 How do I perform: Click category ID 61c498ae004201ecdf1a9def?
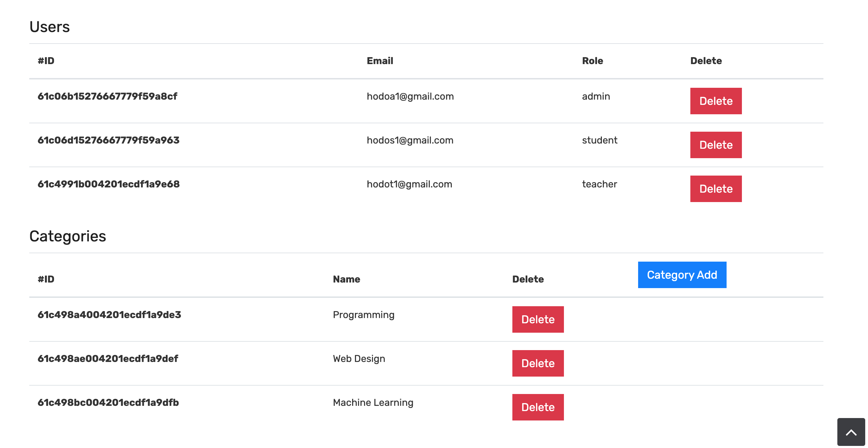[108, 359]
